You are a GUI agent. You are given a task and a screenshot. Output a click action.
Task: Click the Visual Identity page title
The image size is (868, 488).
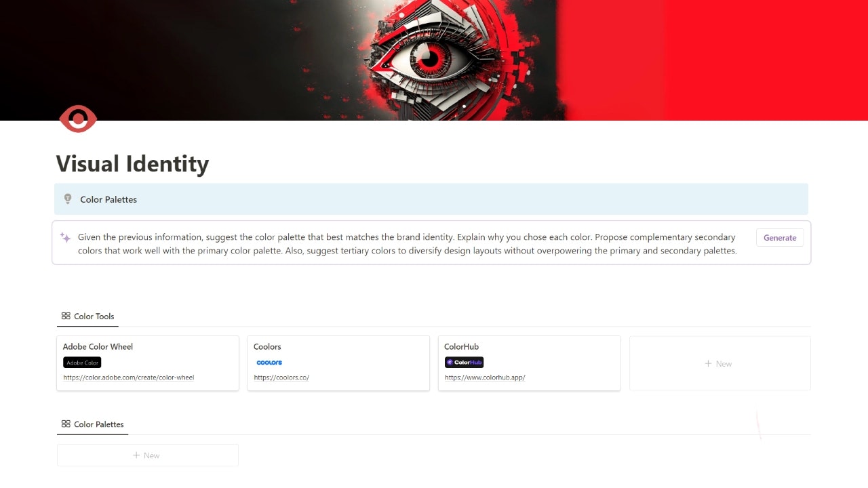coord(132,164)
